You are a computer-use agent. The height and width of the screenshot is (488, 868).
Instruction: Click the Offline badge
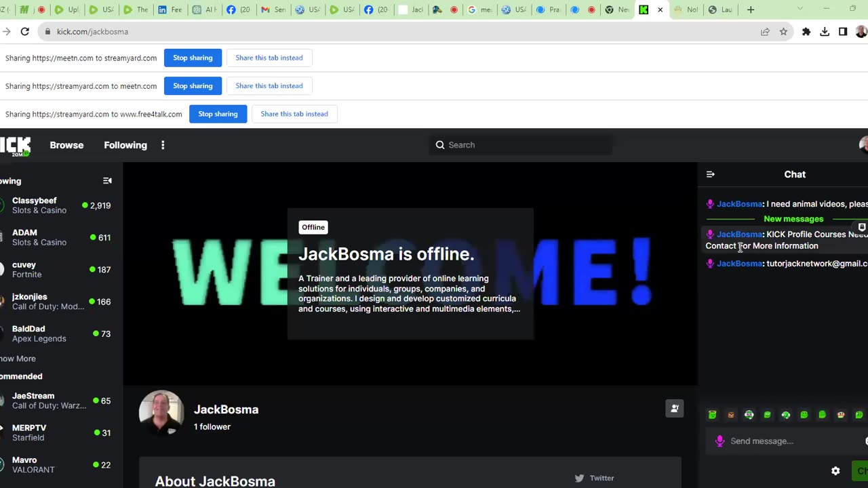coord(313,227)
